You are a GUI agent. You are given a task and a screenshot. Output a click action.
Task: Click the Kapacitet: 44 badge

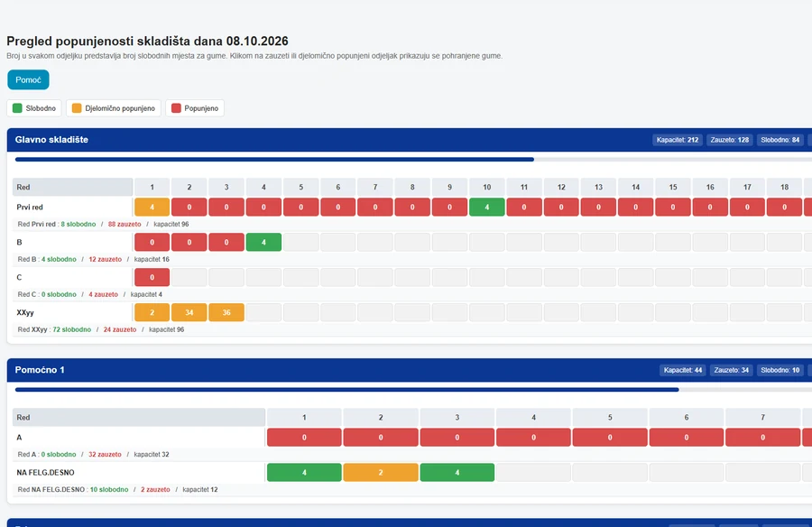click(x=683, y=370)
